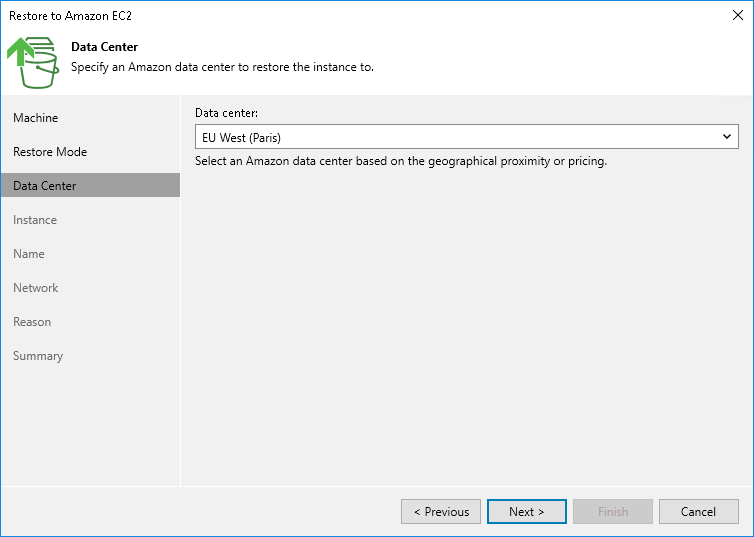Go to the Reason step
The height and width of the screenshot is (537, 754).
tap(32, 322)
